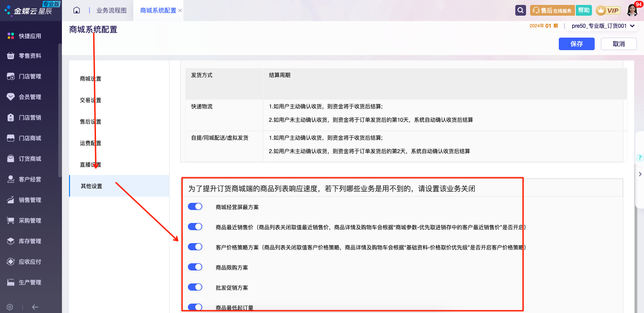Image resolution: width=644 pixels, height=313 pixels.
Task: Click the 取消 button
Action: click(619, 44)
